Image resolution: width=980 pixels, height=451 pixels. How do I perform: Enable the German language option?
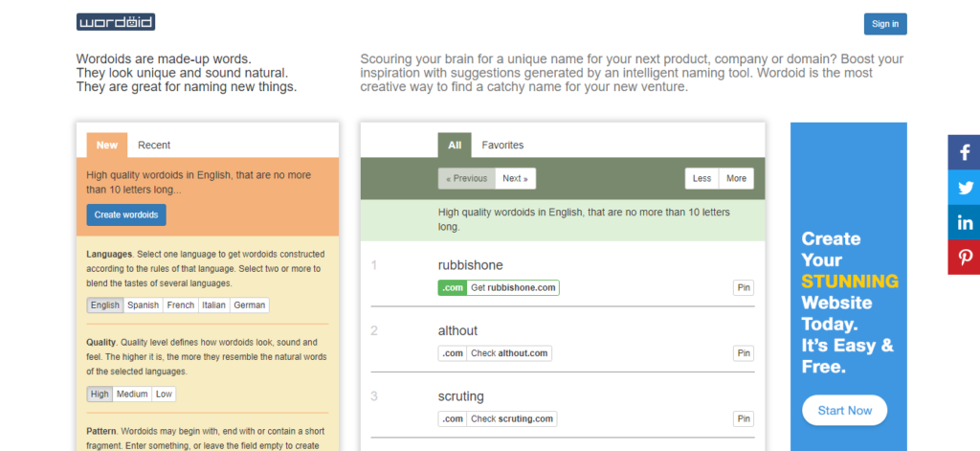click(250, 305)
